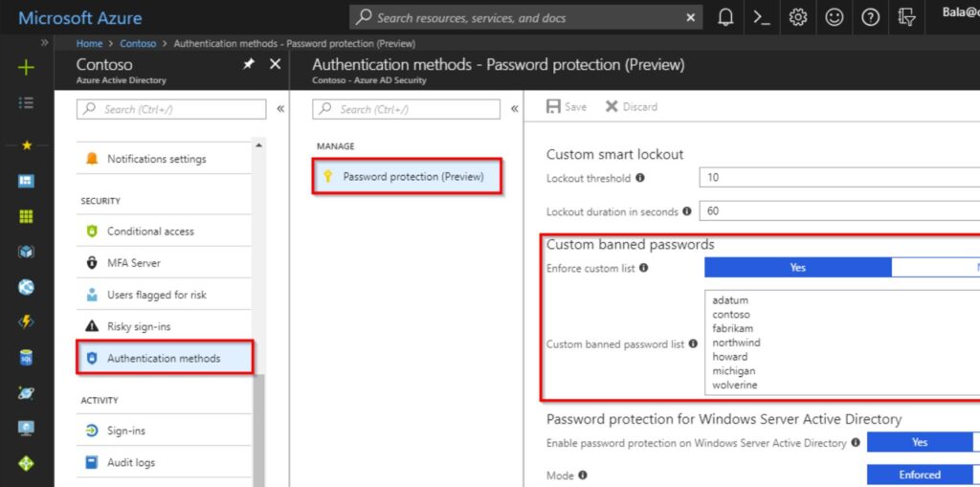Click Microsoft Azure portal title

80,17
